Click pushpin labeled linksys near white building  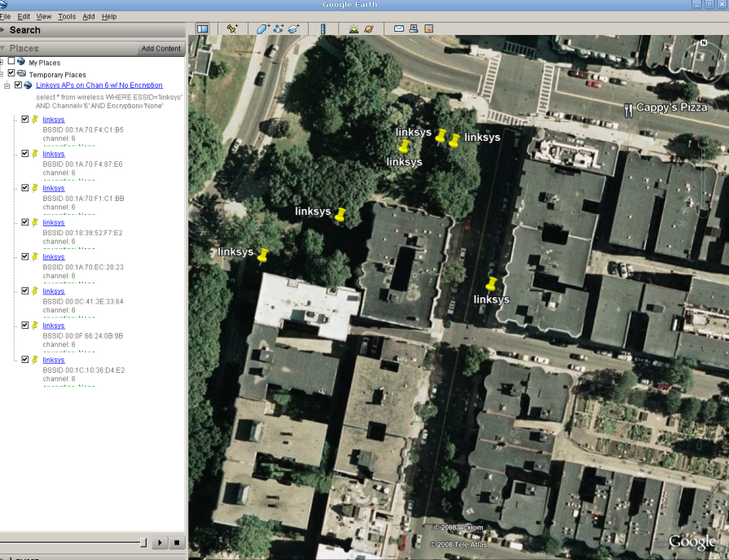[x=263, y=255]
